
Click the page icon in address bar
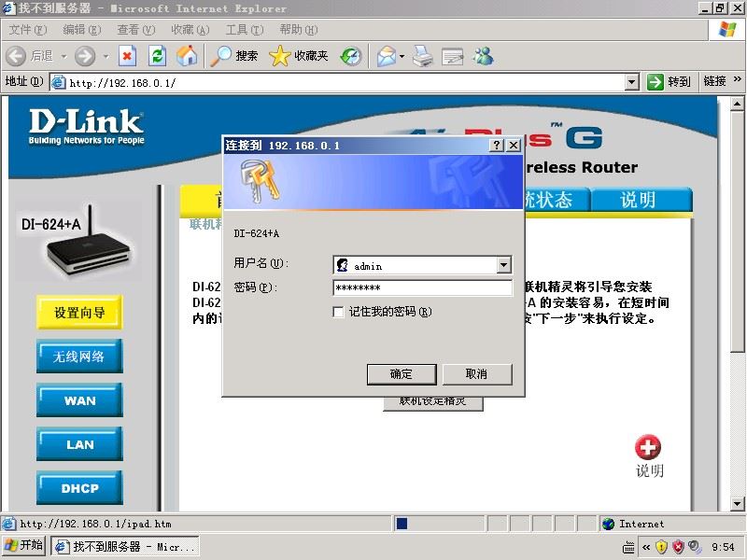coord(58,82)
